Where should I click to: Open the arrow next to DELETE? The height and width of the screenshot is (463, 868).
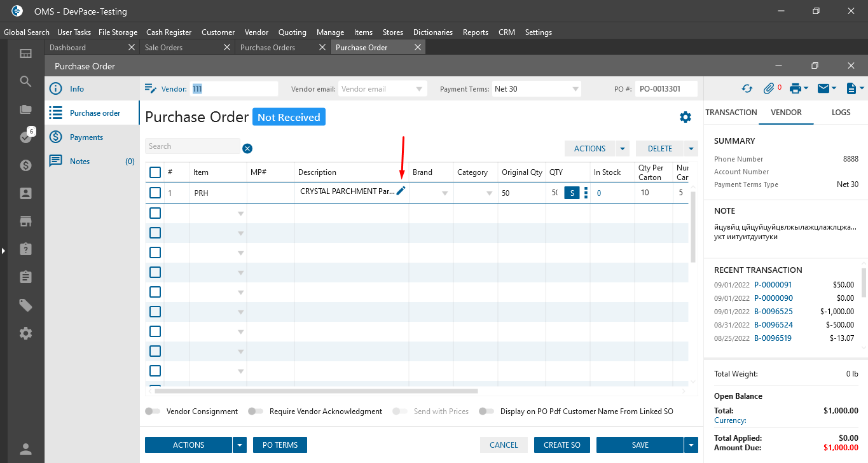point(691,149)
